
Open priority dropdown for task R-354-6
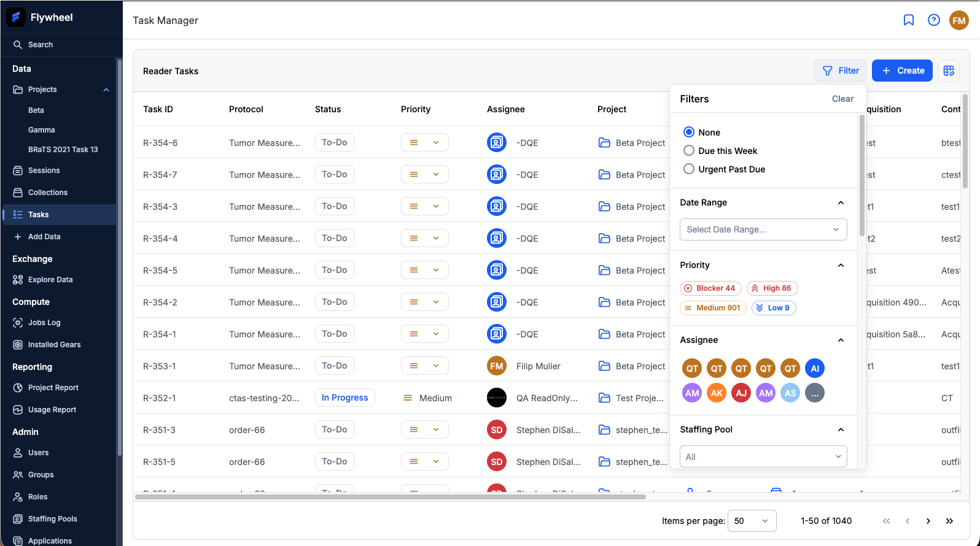[x=425, y=142]
